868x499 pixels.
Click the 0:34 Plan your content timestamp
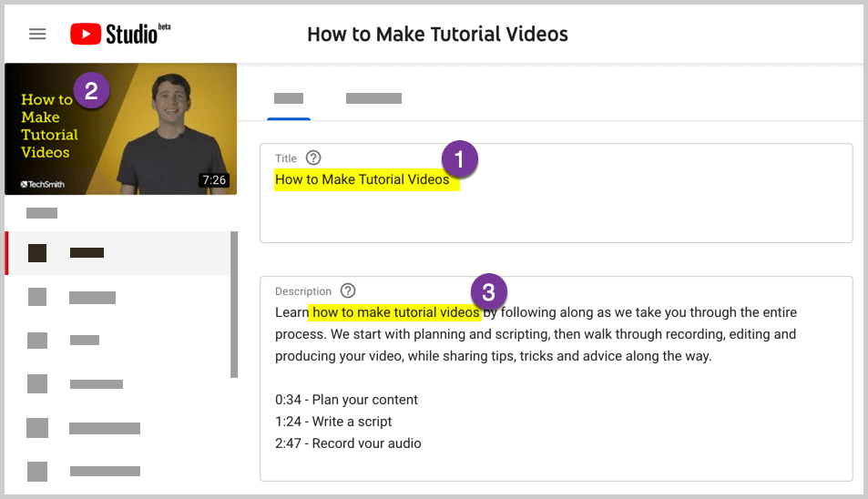point(346,400)
